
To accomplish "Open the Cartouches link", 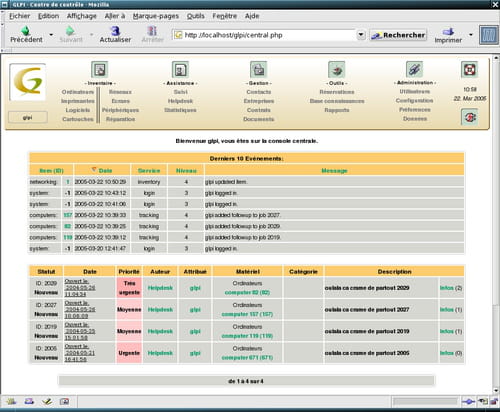I will 78,119.
